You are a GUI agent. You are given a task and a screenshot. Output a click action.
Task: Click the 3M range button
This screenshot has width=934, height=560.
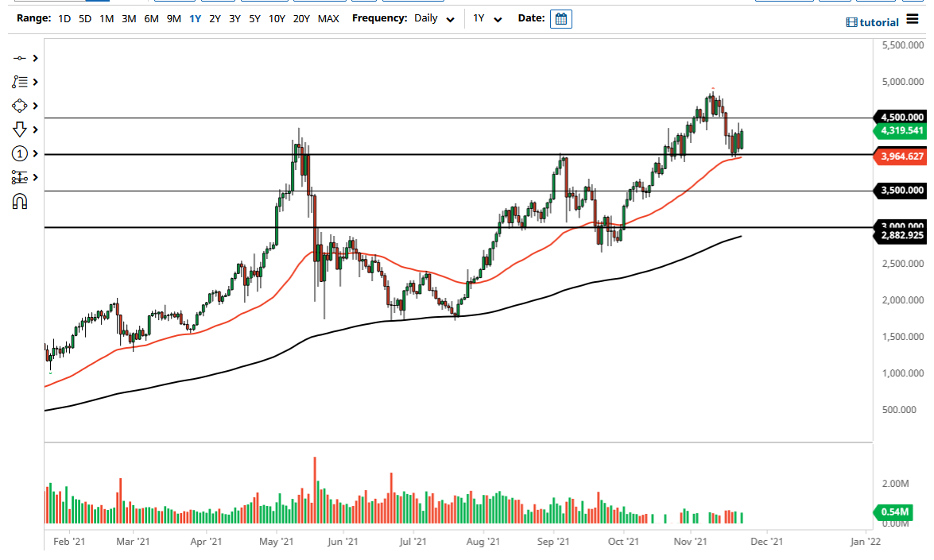click(129, 18)
